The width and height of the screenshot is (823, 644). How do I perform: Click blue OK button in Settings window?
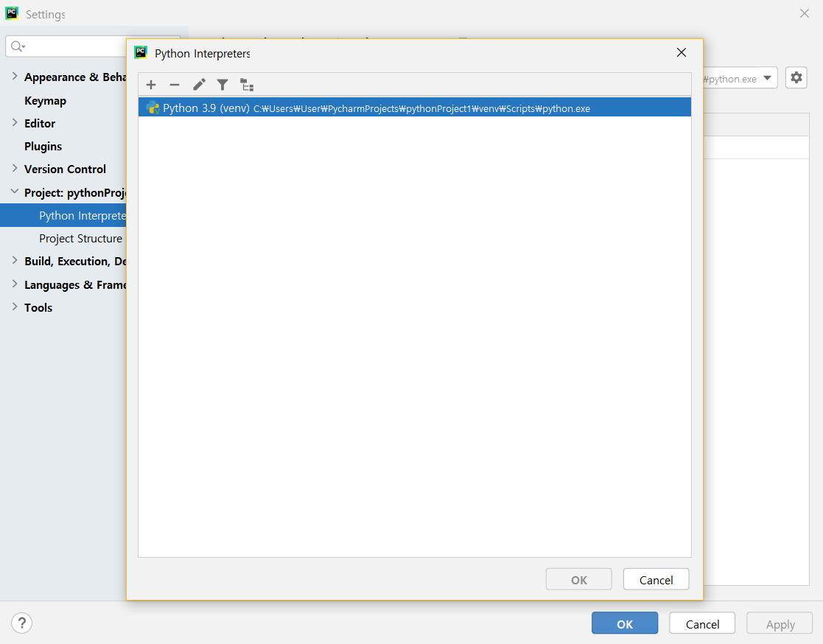625,623
